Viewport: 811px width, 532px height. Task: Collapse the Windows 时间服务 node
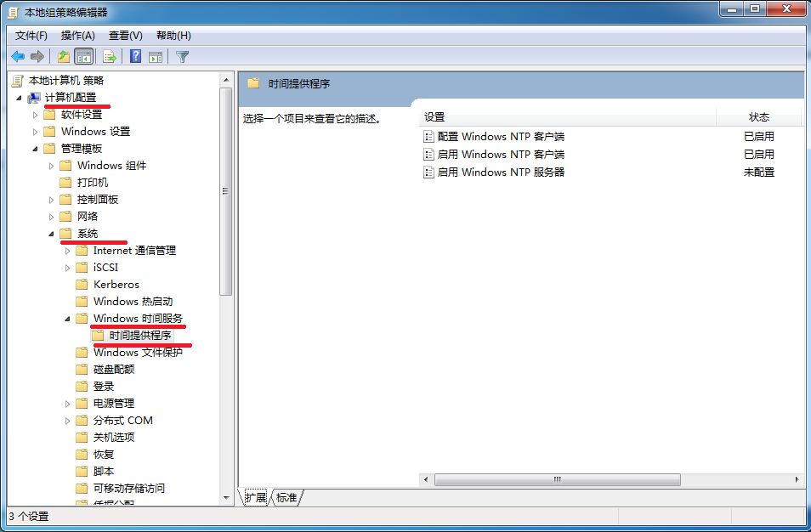(x=67, y=319)
